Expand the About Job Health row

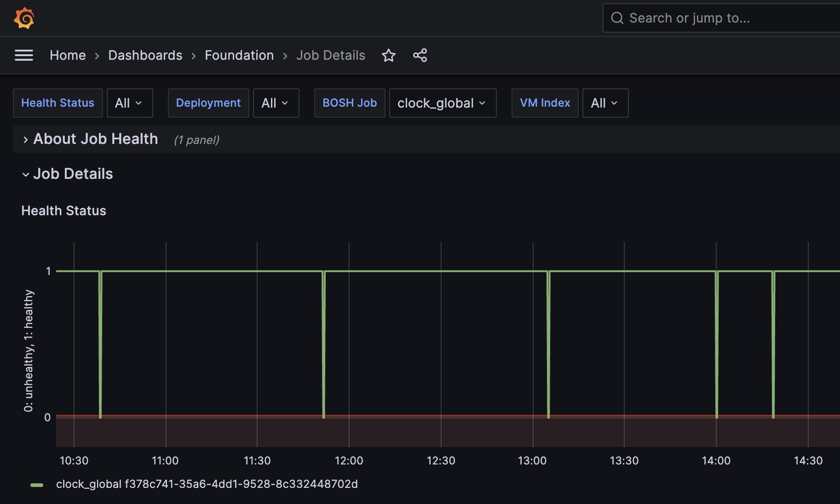[95, 139]
